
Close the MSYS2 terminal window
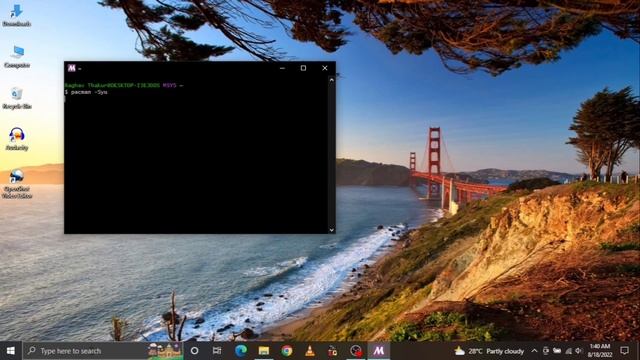(x=325, y=68)
